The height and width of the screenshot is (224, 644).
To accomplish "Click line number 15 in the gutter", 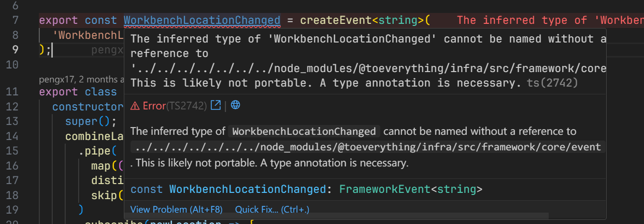I will (12, 151).
